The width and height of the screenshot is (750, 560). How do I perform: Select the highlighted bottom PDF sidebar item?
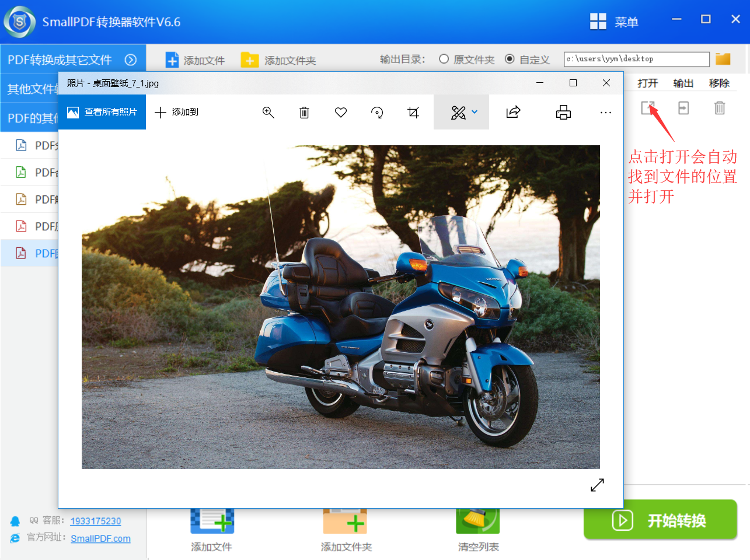coord(30,253)
